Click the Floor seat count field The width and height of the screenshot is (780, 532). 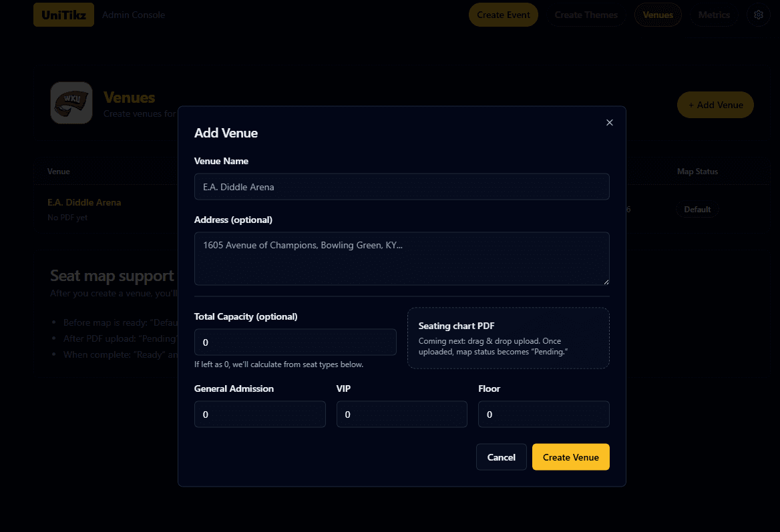[544, 415]
